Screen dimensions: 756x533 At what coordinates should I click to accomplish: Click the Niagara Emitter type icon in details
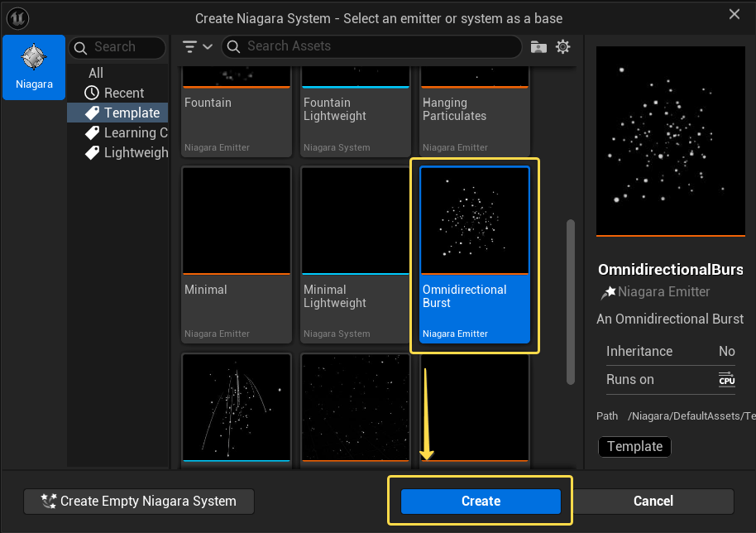point(608,292)
